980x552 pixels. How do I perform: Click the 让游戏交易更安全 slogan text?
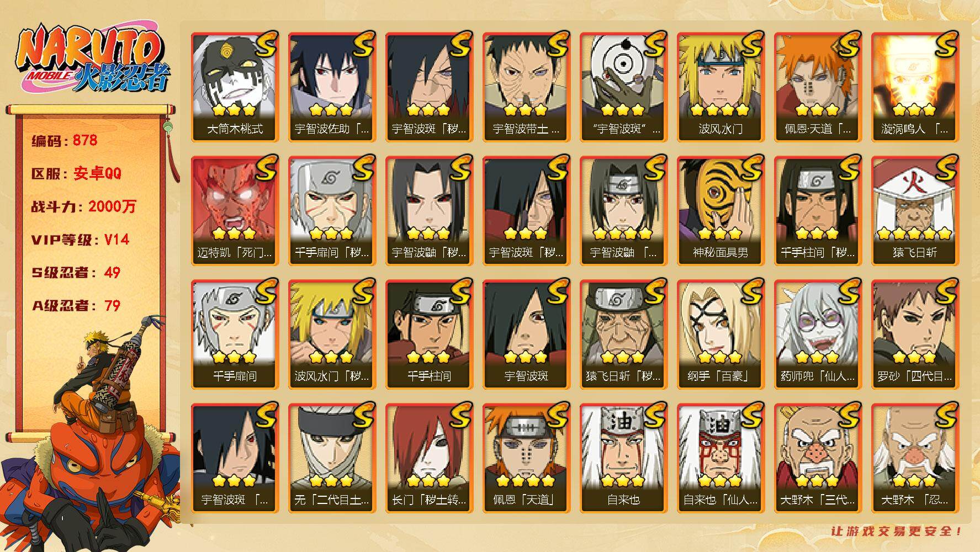pos(897,531)
